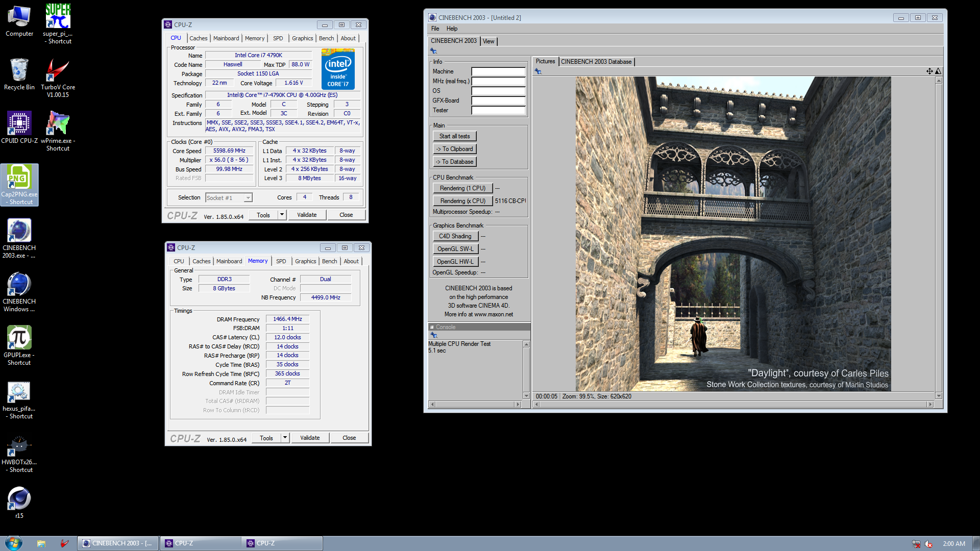Click Validate in top CPU-Z window
Viewport: 980px width, 551px height.
(x=307, y=215)
